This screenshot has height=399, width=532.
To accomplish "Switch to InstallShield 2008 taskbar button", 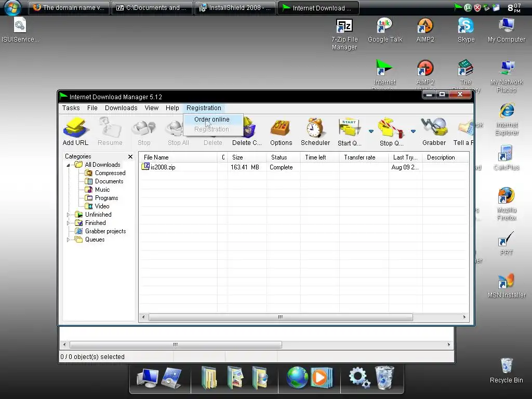I will [235, 8].
